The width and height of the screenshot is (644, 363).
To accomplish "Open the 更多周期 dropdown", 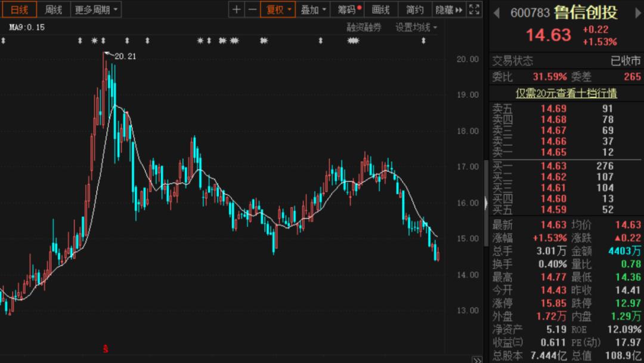I will click(96, 10).
